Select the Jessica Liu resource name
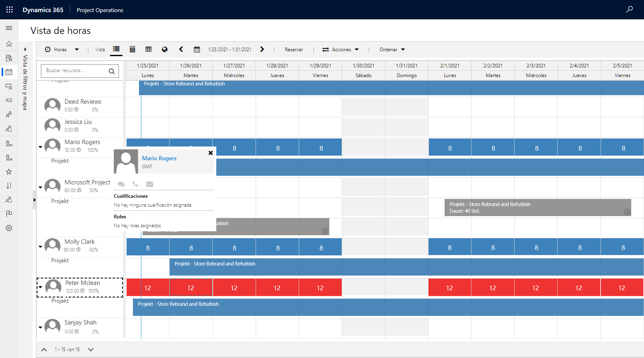 point(78,122)
